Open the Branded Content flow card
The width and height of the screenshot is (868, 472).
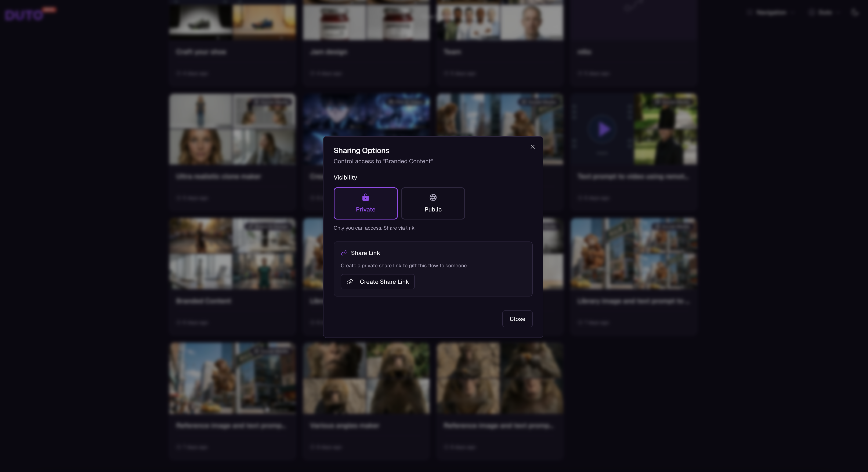(x=232, y=254)
